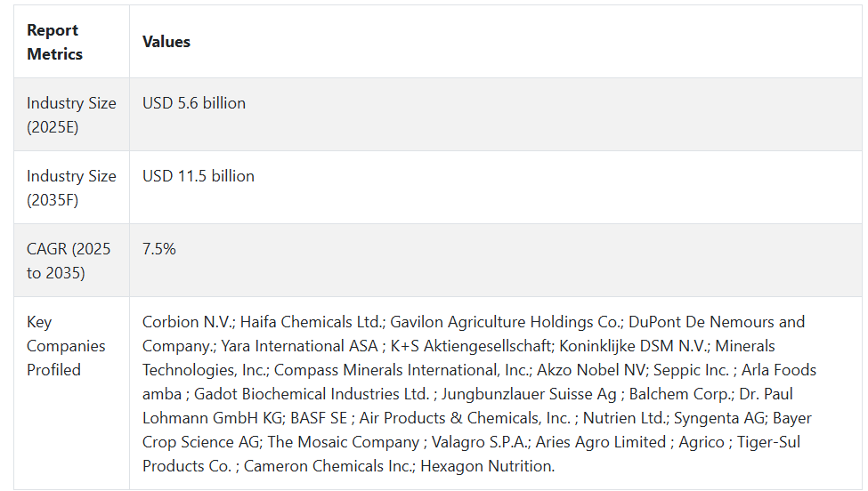Select the Industry Size (2035F) label
This screenshot has height=491, width=868.
[x=71, y=188]
